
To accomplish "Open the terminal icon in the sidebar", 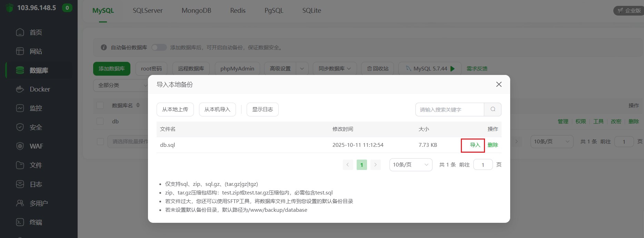I will point(20,222).
